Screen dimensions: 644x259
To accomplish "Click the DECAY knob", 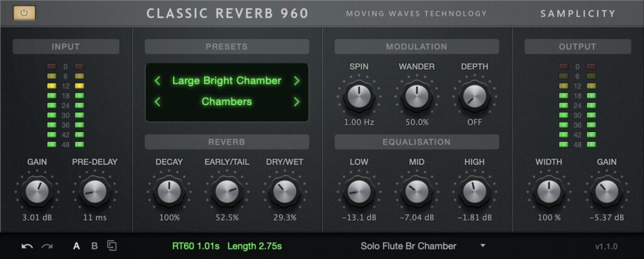I will click(169, 191).
